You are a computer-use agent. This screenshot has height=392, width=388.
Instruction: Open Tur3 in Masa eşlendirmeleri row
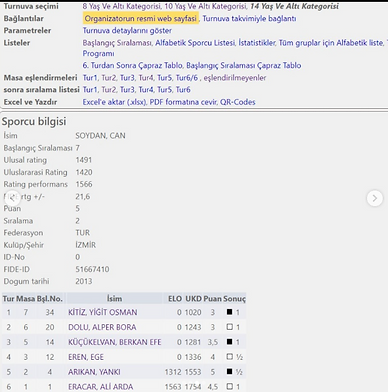[127, 78]
